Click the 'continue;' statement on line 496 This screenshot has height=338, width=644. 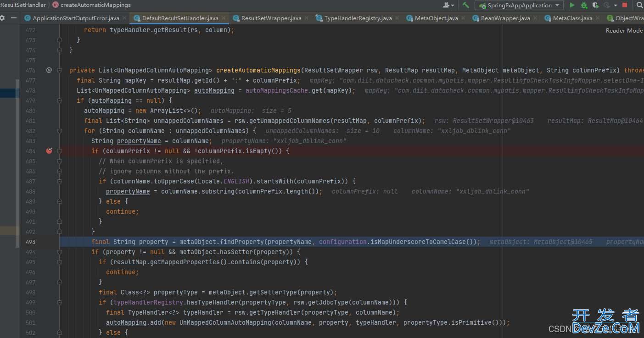click(122, 272)
